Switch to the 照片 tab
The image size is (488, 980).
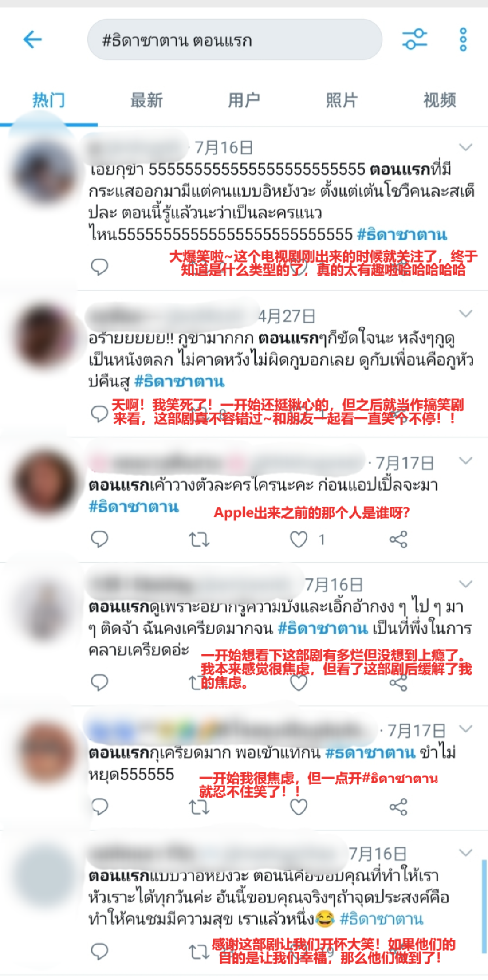click(x=342, y=100)
